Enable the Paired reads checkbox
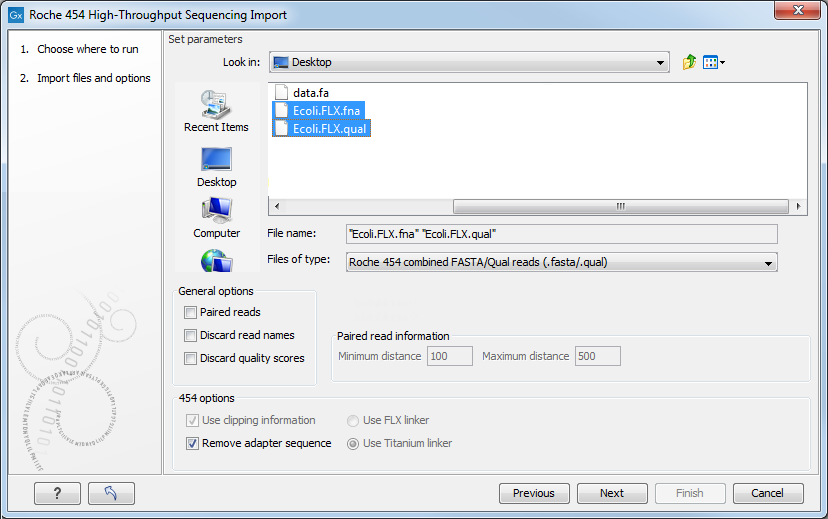828x519 pixels. [191, 312]
